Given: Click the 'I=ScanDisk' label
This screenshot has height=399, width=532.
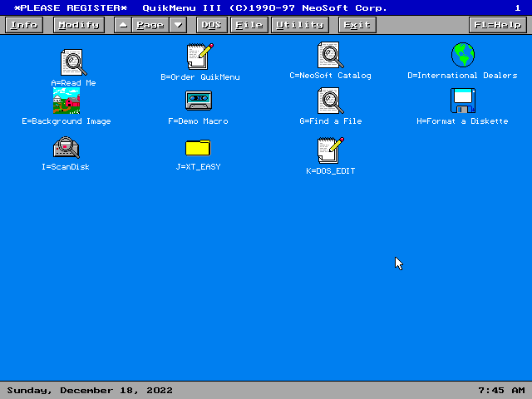Looking at the screenshot, I should click(66, 166).
